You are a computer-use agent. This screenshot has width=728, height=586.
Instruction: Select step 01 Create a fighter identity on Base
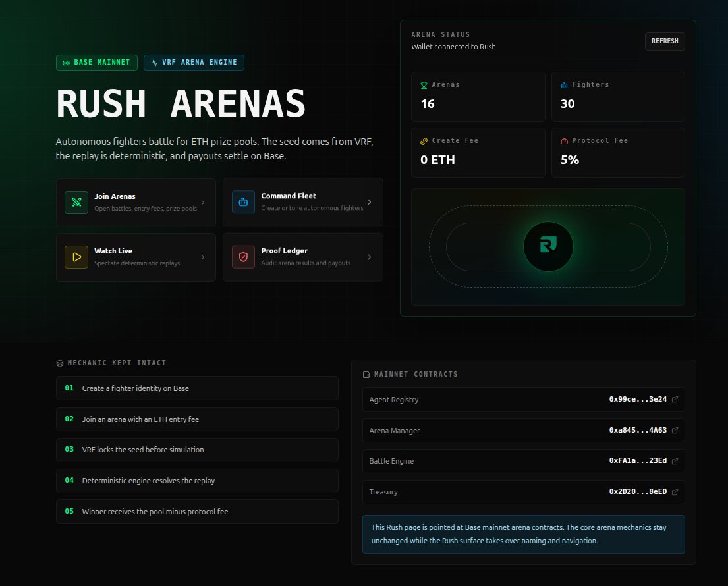point(198,388)
